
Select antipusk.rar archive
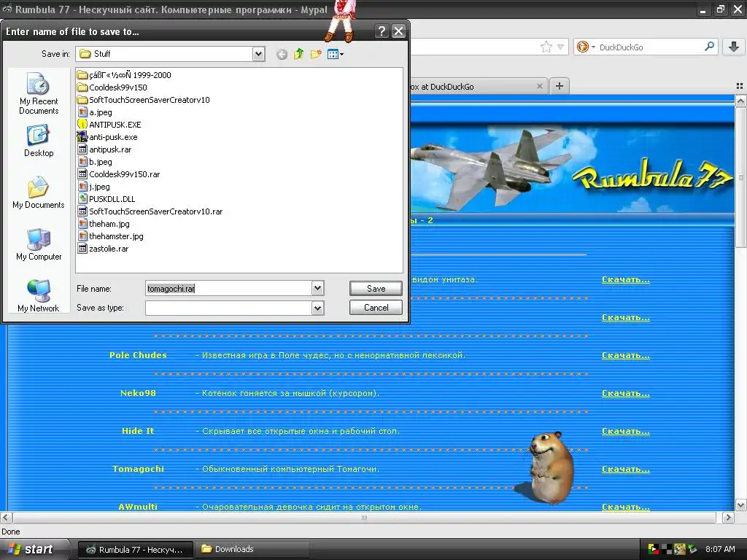click(105, 149)
